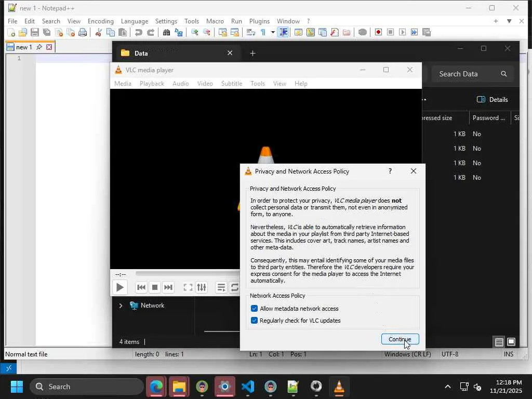Switch Explorer to details list view icon
This screenshot has width=532, height=399.
(499, 342)
